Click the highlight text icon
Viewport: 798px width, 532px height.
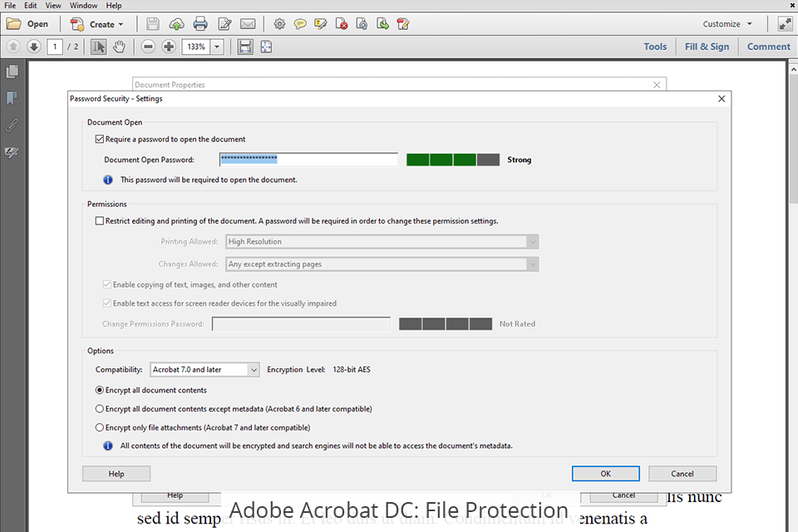pos(321,24)
